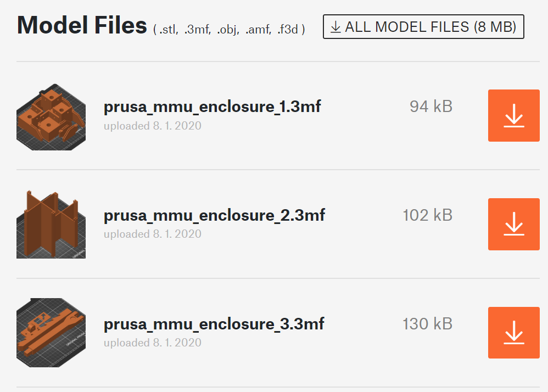The width and height of the screenshot is (548, 392).
Task: Download prusa_mmu_enclosure_1.3mf with orange arrow button
Action: tap(514, 116)
